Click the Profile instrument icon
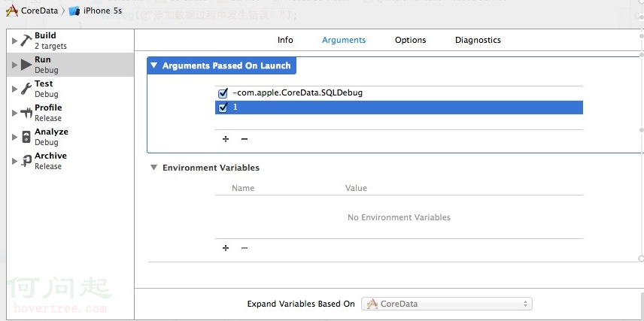Image resolution: width=644 pixels, height=321 pixels. [x=26, y=113]
